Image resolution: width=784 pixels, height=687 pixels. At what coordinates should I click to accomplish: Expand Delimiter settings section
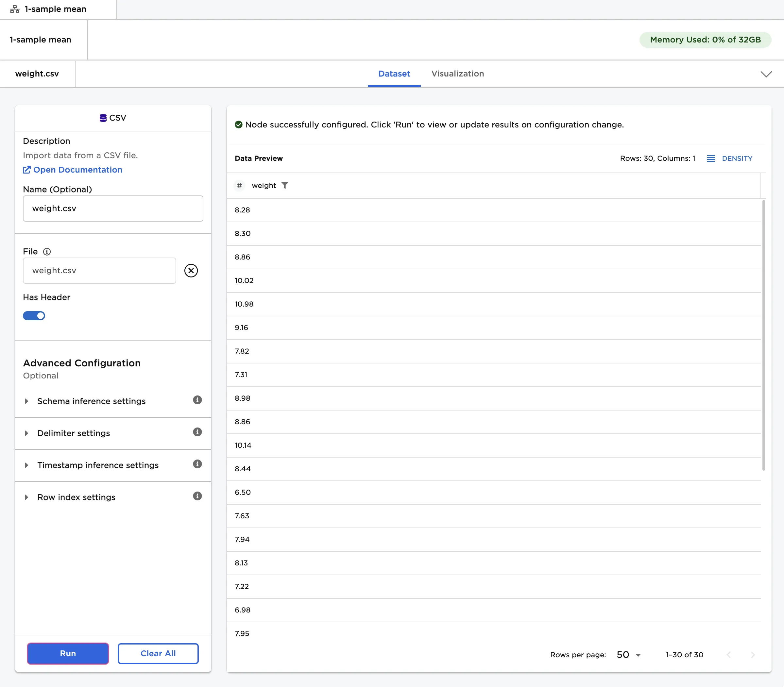[x=74, y=433]
